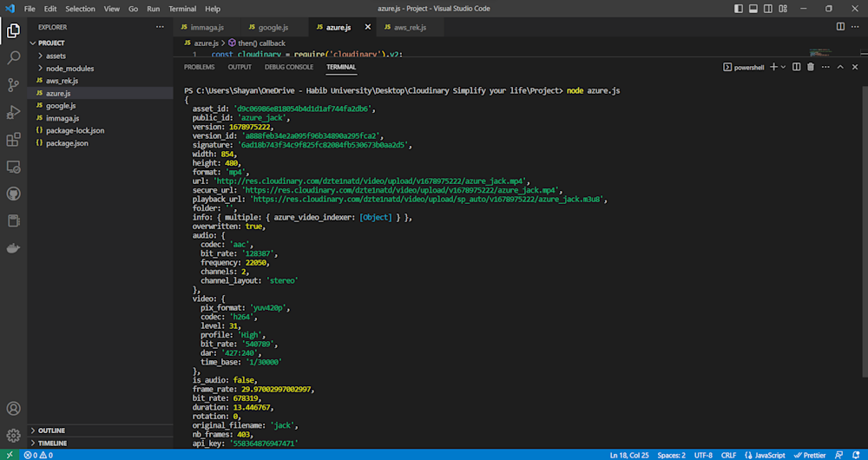
Task: Open aws_rek.js in the explorer
Action: tap(100, 81)
